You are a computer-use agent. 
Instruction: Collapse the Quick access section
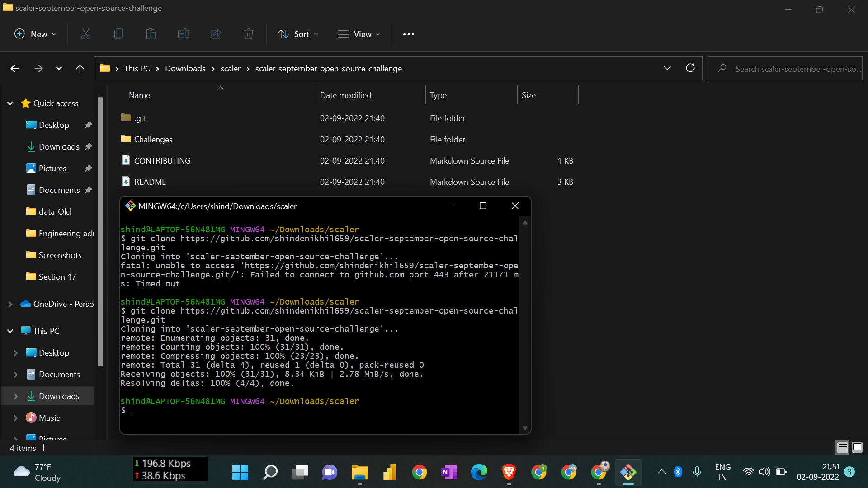[10, 103]
